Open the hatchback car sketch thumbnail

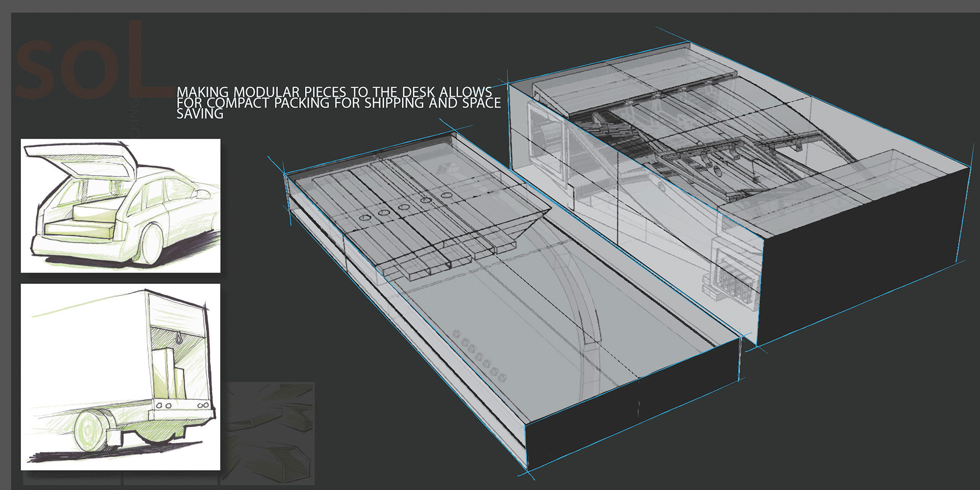click(120, 206)
